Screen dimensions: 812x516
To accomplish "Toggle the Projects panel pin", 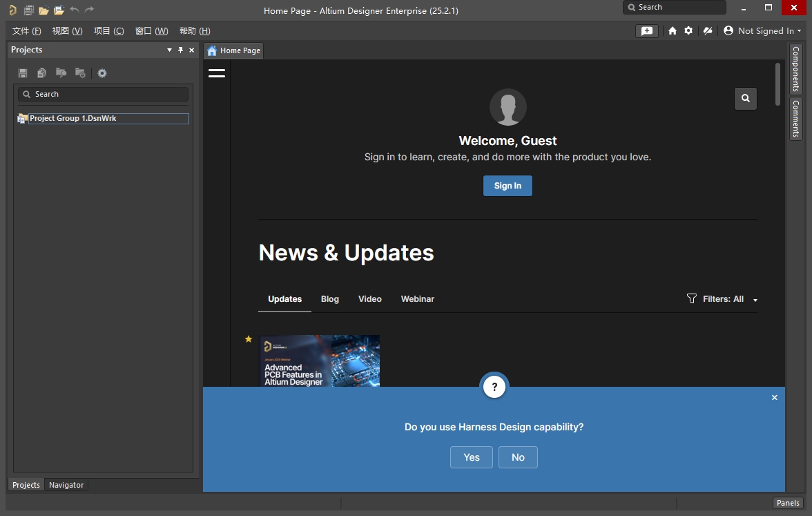I will pos(181,50).
